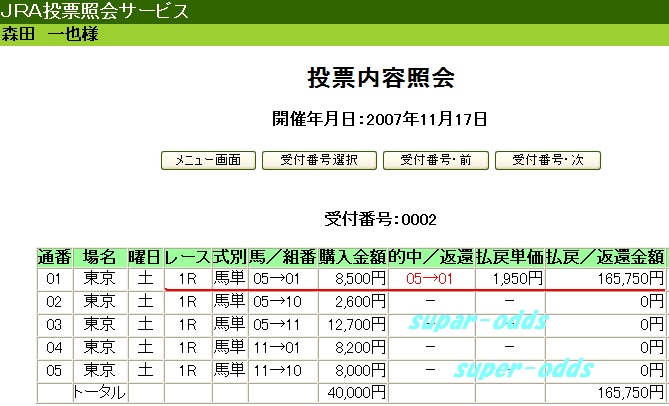The image size is (669, 406).
Task: Click 東京 venue cell in row 01
Action: click(x=99, y=279)
